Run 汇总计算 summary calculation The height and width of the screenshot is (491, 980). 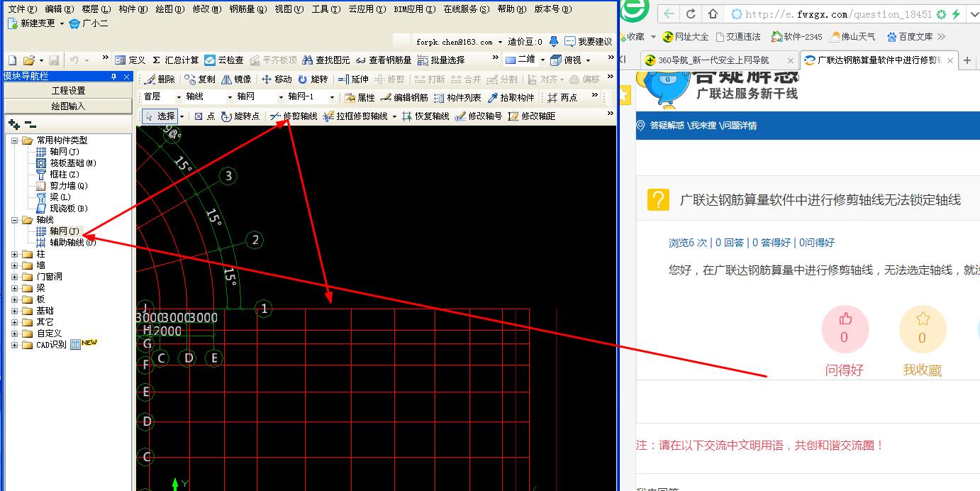pos(176,60)
